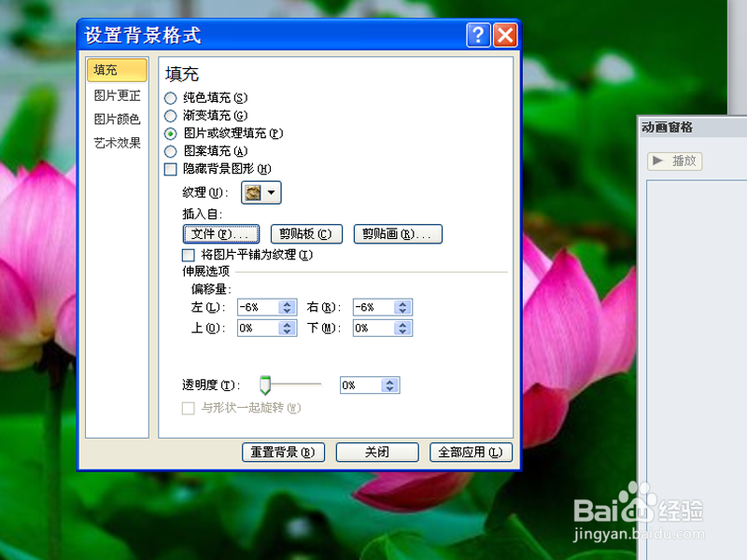Select 图片或纹理填充 radio button
This screenshot has width=747, height=560.
[x=170, y=133]
